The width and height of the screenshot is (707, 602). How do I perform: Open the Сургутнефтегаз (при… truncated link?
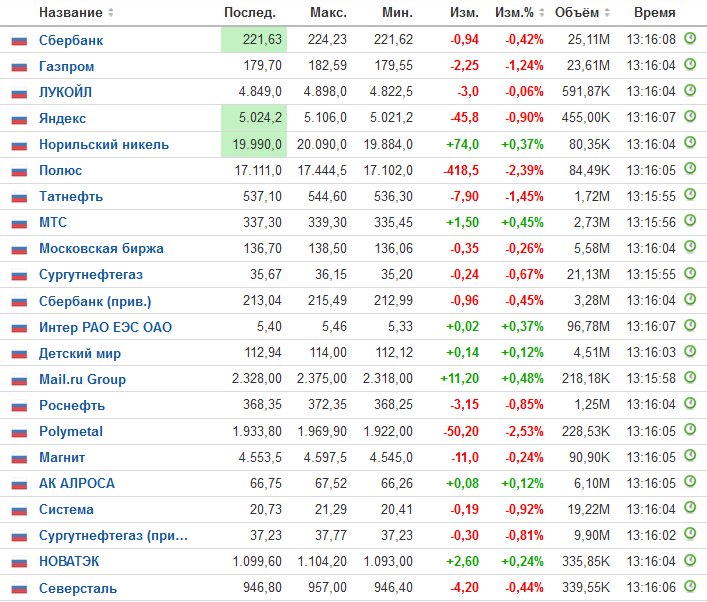(x=113, y=536)
